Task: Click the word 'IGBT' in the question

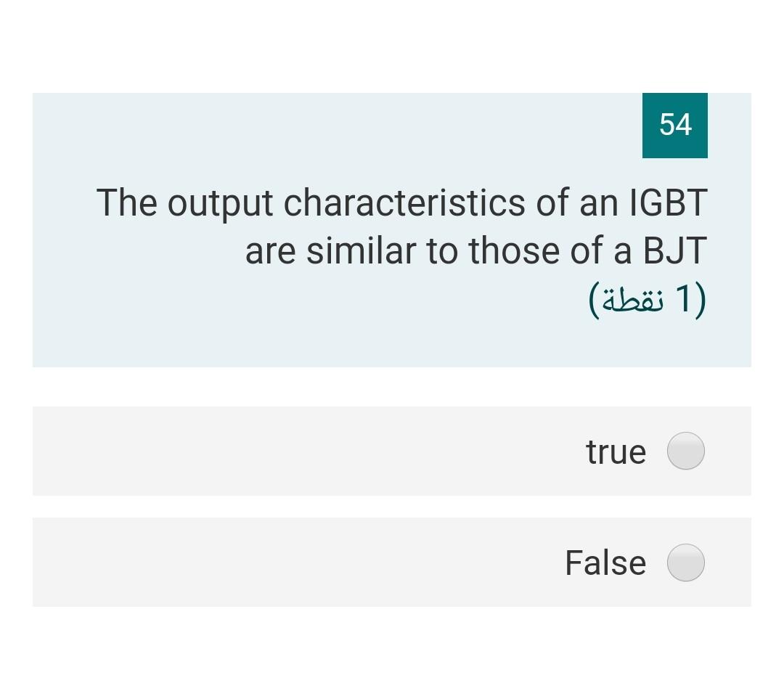Action: click(669, 203)
